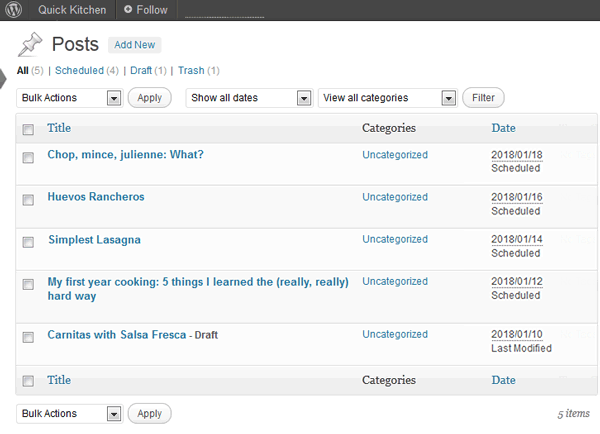600x434 pixels.
Task: Show the Trash posts view
Action: [x=191, y=71]
